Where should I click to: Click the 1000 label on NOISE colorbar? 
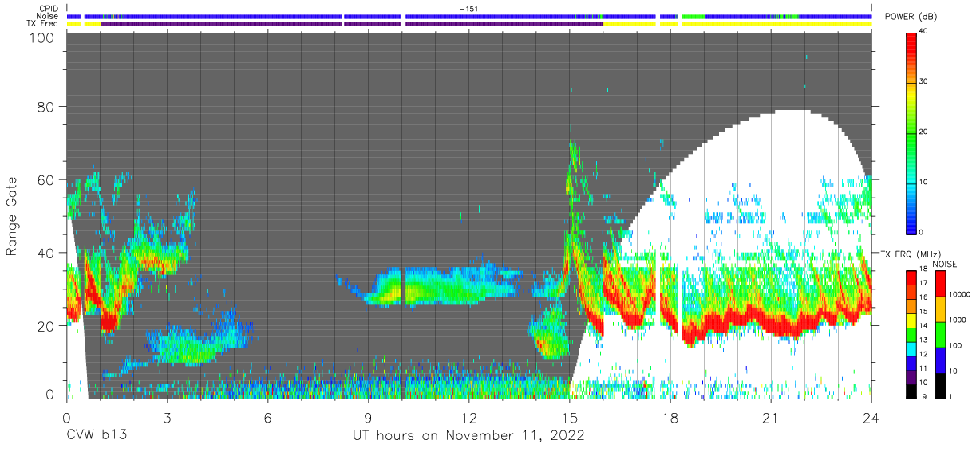tap(958, 320)
